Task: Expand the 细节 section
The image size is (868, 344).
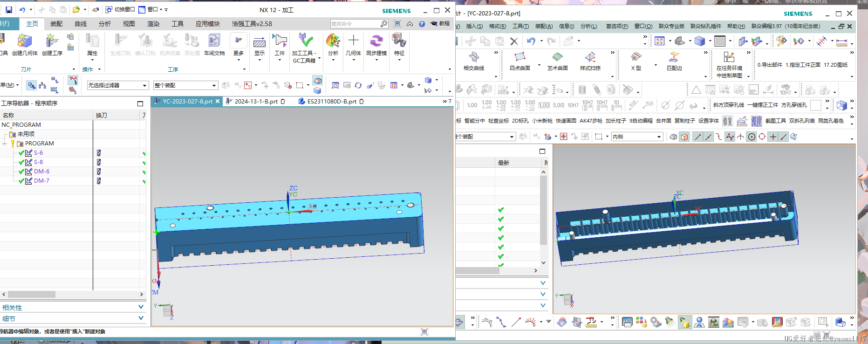Action: point(73,318)
